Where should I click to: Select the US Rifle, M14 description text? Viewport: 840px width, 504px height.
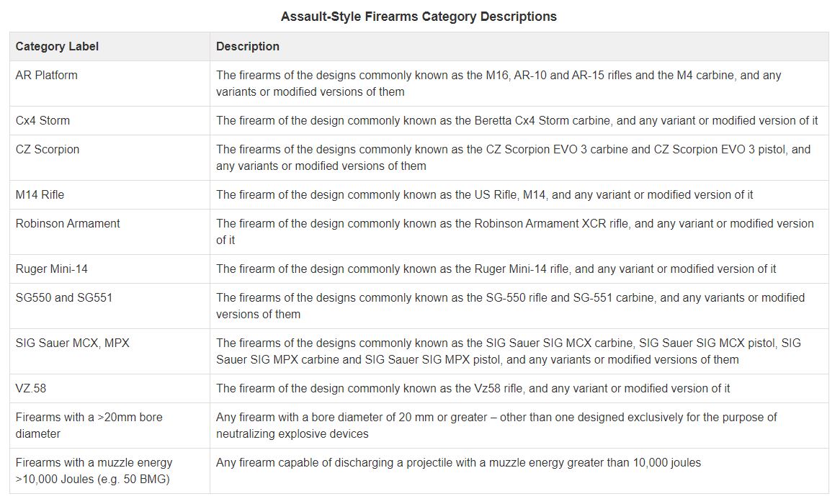point(484,194)
